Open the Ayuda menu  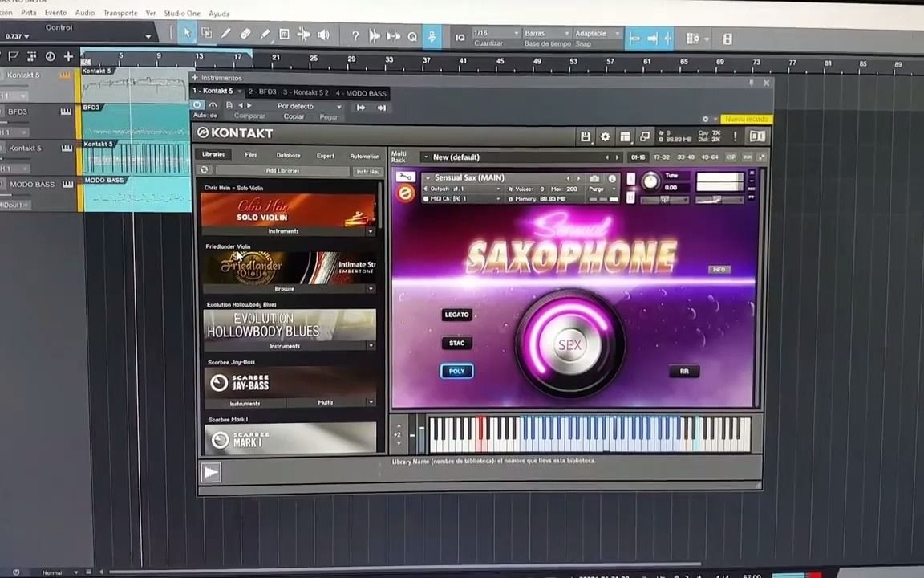[x=219, y=14]
